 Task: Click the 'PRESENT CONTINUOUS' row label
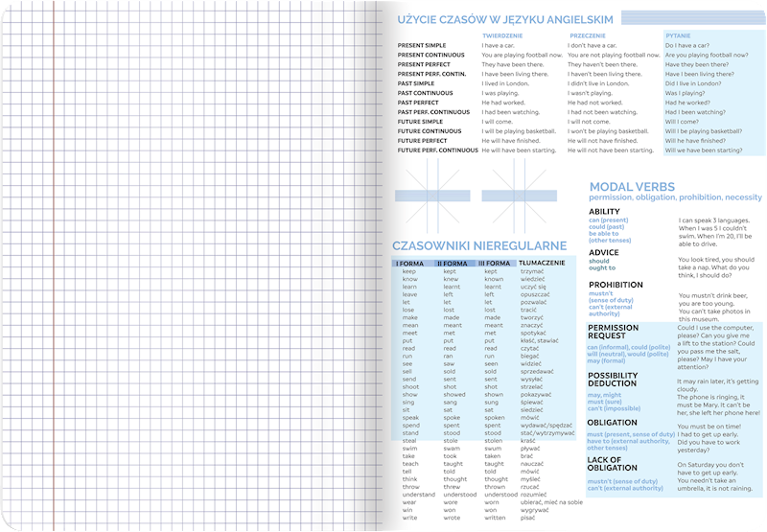point(430,55)
